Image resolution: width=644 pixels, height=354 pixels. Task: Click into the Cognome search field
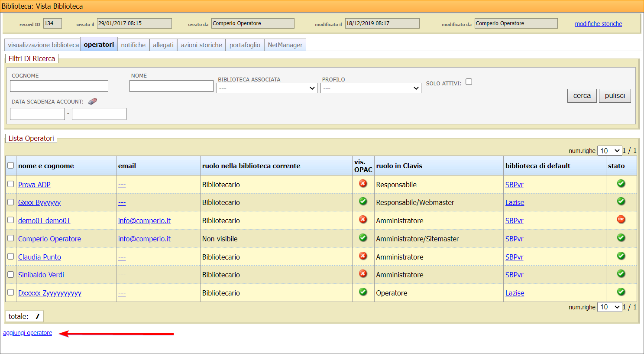click(59, 86)
